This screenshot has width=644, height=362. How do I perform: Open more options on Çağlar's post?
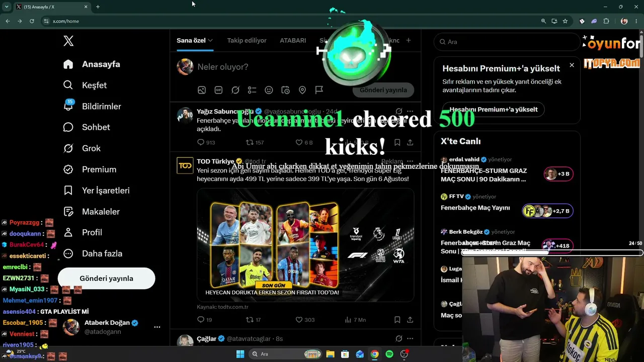(x=410, y=338)
